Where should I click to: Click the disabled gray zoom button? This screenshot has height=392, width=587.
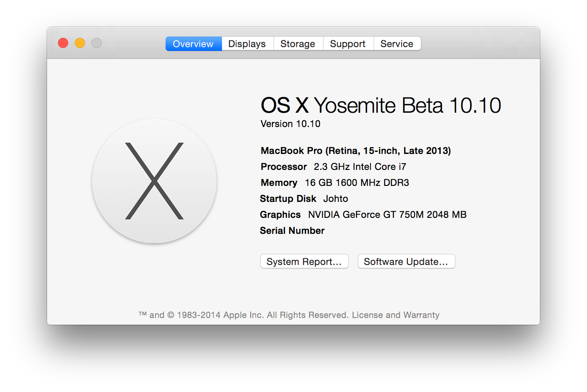[x=97, y=43]
